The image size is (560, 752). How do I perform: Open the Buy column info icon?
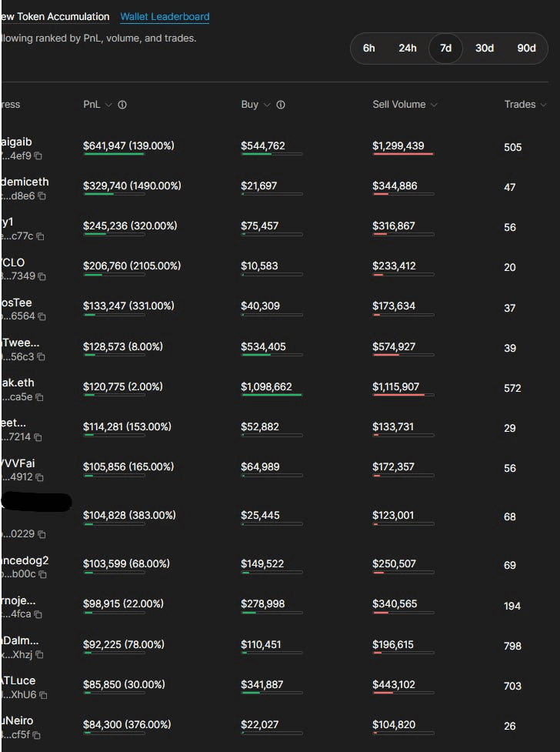point(281,105)
